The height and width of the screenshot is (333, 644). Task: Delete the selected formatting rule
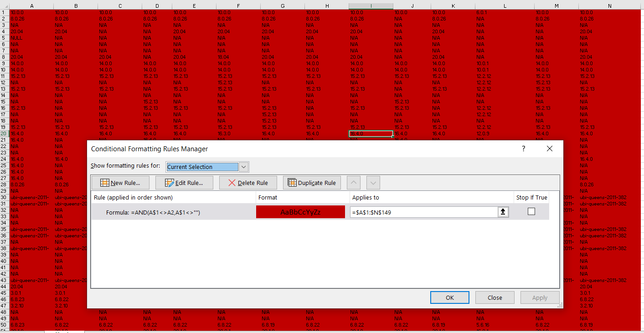[248, 183]
